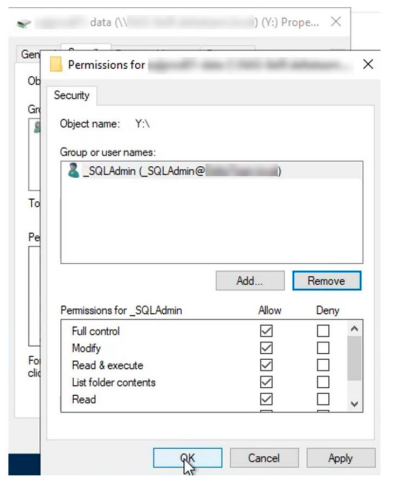Click the Remove button
396x489 pixels.
point(327,281)
